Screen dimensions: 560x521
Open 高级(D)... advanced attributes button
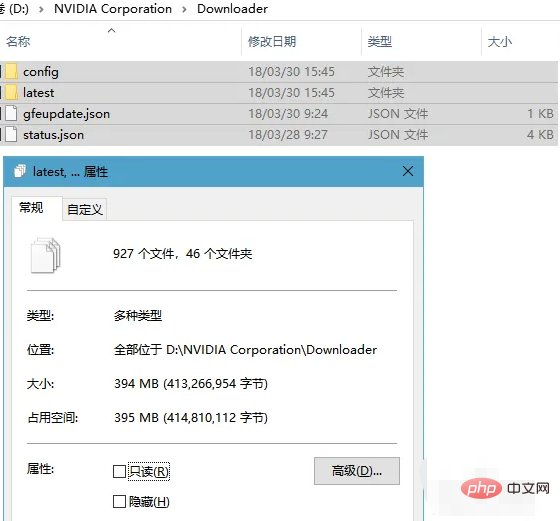(357, 471)
